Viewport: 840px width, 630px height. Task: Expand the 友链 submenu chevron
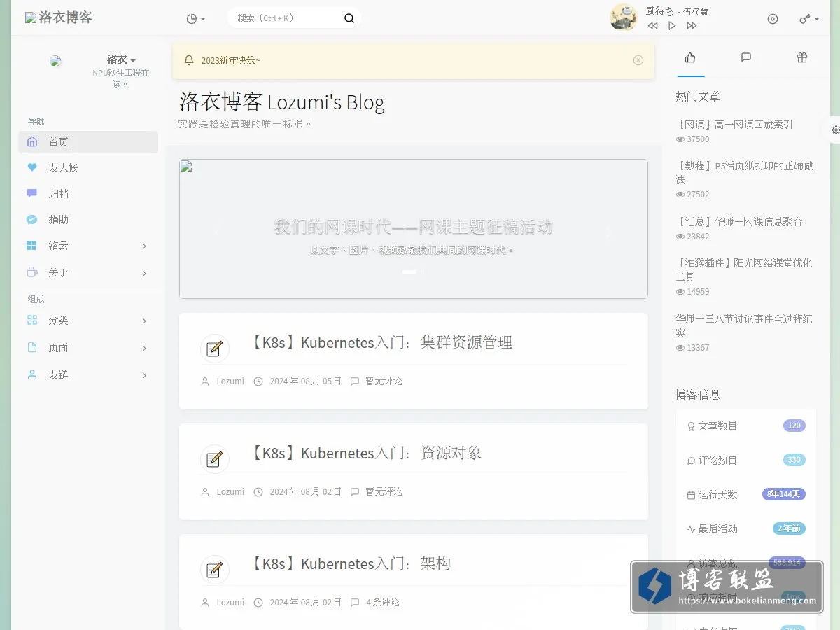(144, 375)
